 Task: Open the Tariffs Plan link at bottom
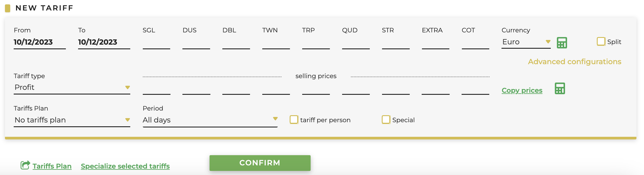coord(52,166)
